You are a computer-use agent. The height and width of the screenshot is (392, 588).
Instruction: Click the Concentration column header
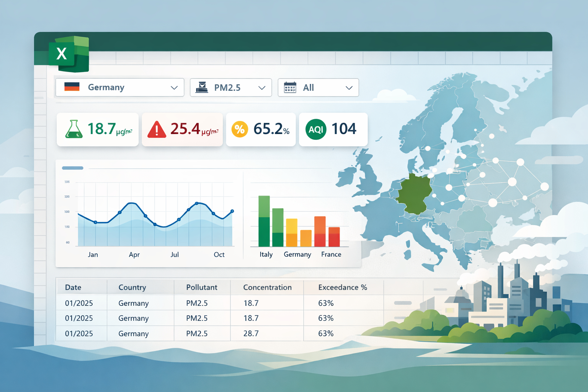pos(267,287)
